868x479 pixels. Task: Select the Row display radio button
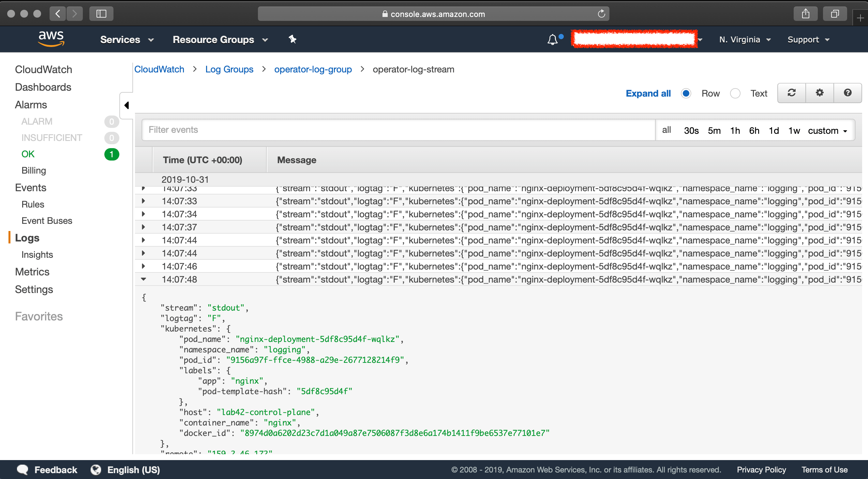pos(686,93)
